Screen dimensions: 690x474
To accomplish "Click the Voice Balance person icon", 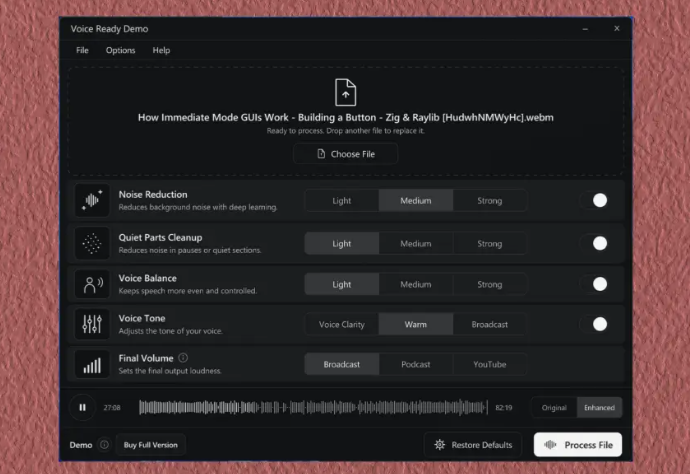I will tap(92, 284).
